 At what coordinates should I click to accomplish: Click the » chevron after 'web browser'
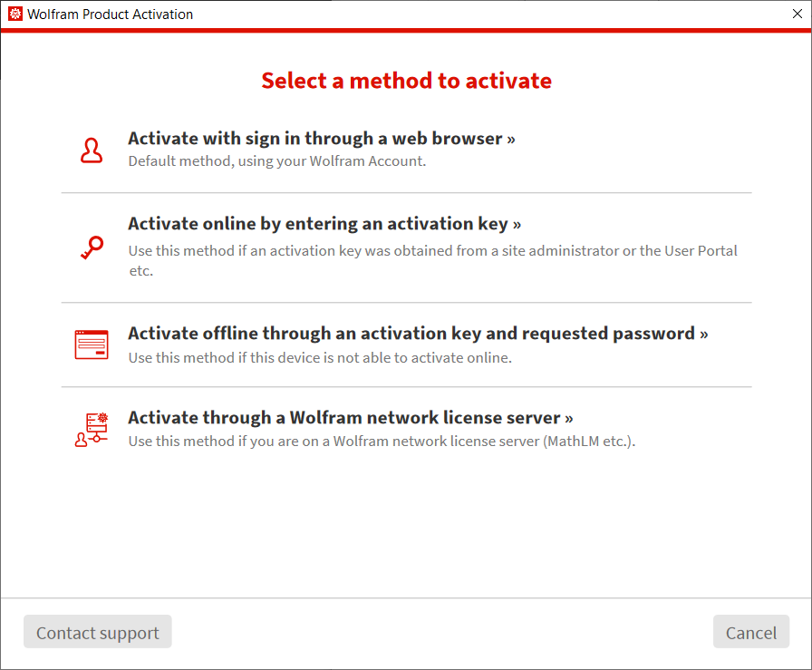tap(511, 140)
